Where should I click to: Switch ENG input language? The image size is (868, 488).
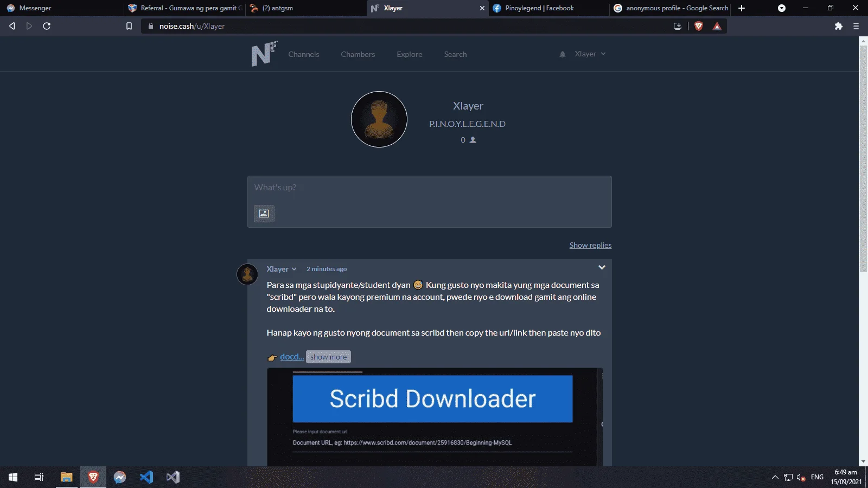pos(817,477)
